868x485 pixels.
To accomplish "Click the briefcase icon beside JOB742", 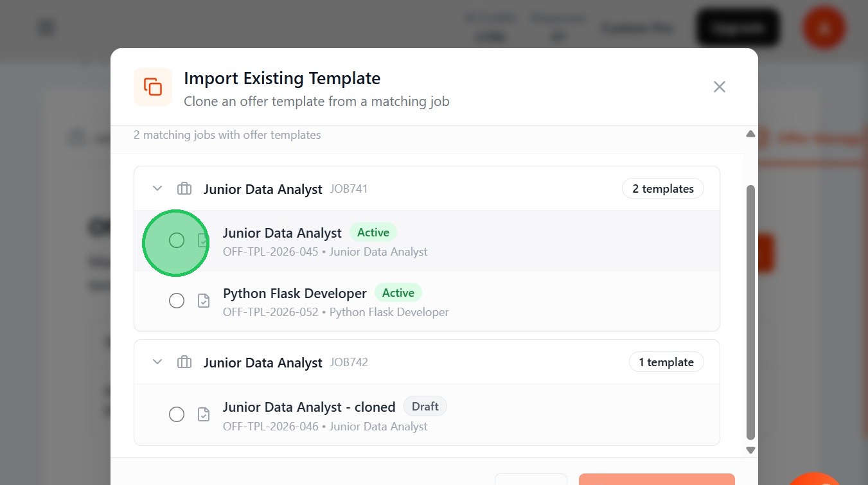I will click(x=184, y=362).
